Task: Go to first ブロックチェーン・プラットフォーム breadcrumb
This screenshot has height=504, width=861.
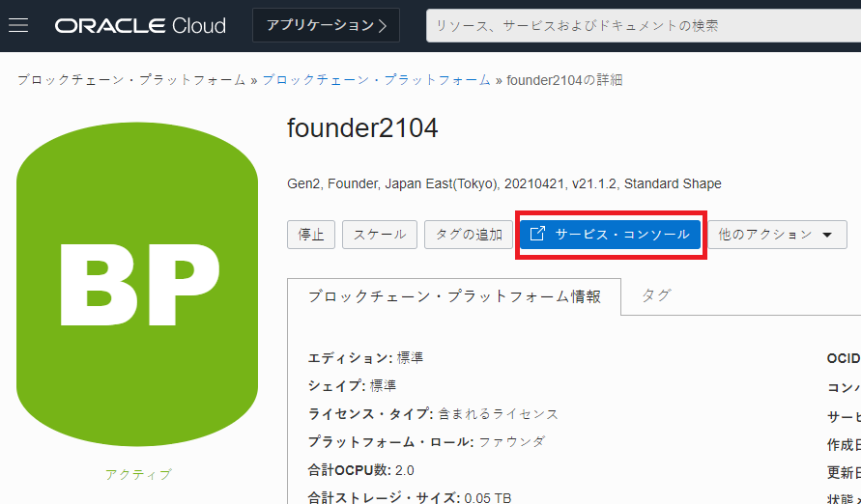Action: click(x=131, y=80)
